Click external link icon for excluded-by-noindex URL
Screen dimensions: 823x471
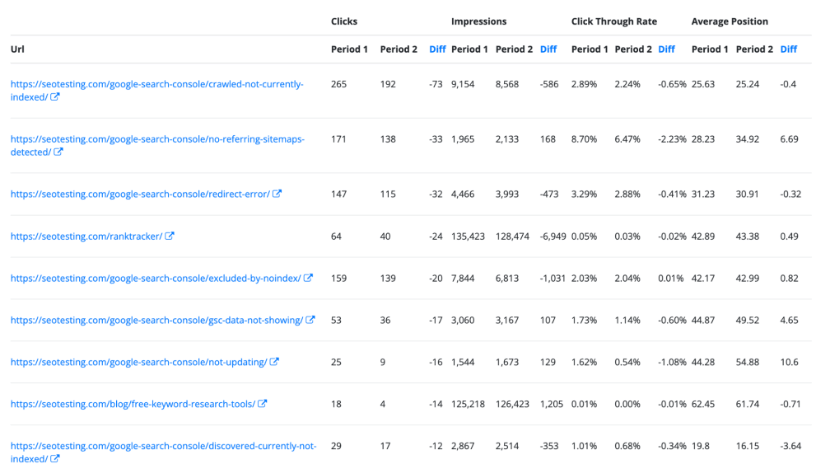pos(309,278)
